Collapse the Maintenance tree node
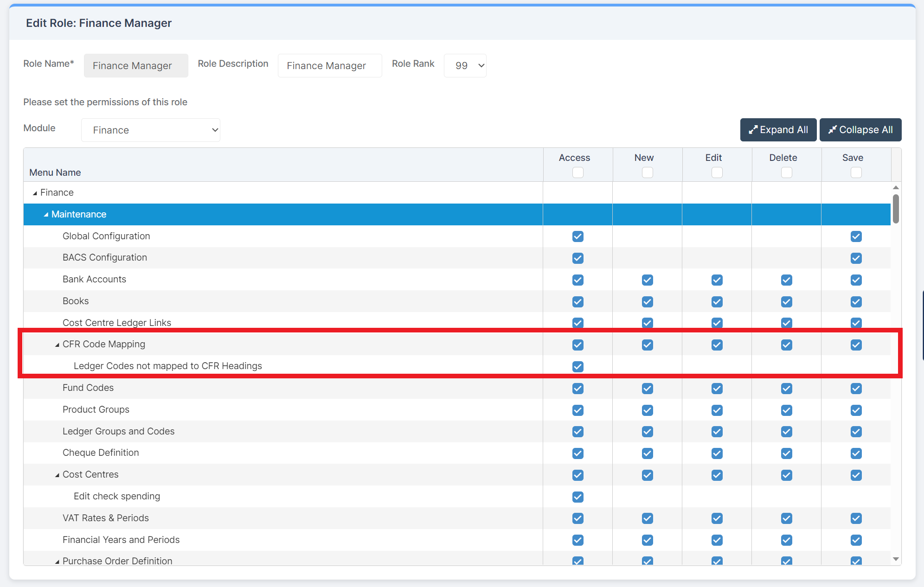 [46, 215]
